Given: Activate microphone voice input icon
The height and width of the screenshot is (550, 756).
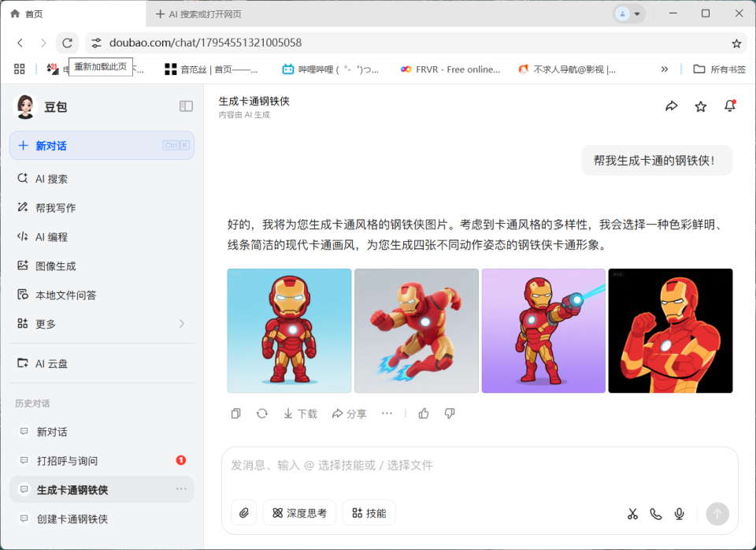Looking at the screenshot, I should tap(680, 514).
